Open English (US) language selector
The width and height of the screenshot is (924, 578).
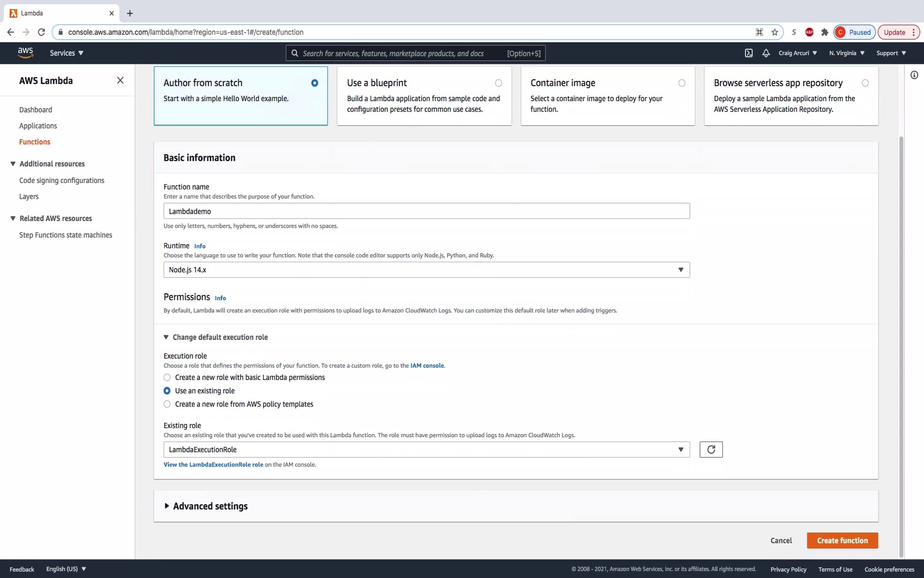coord(66,569)
